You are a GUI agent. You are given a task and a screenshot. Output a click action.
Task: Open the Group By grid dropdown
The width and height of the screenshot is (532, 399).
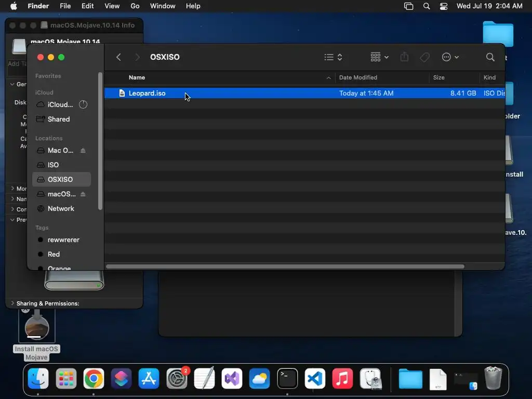[379, 57]
